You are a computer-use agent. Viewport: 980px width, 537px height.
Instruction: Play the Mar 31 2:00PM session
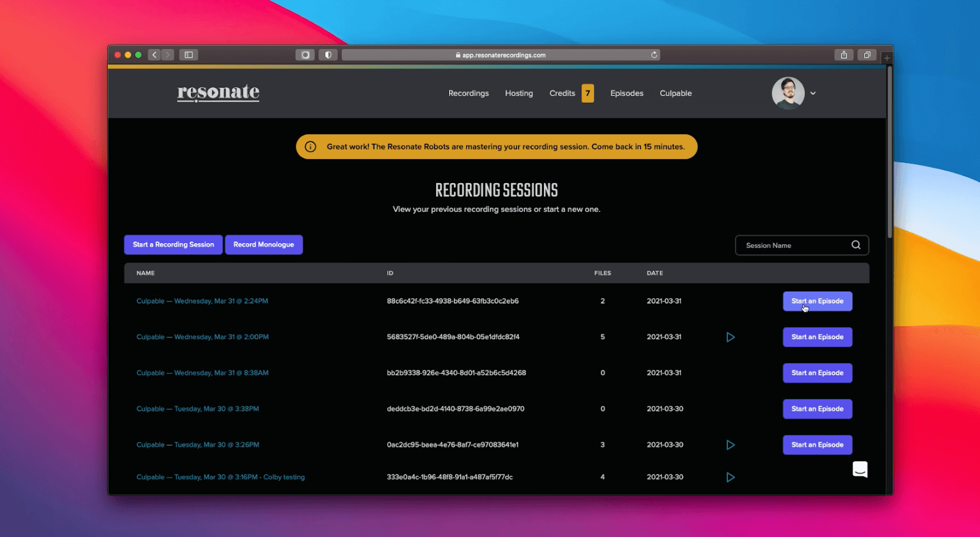click(730, 337)
